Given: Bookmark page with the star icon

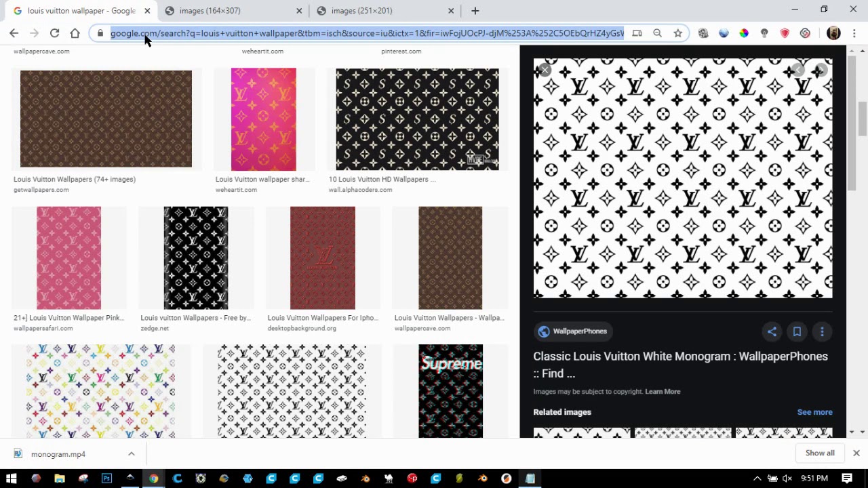Looking at the screenshot, I should point(677,33).
